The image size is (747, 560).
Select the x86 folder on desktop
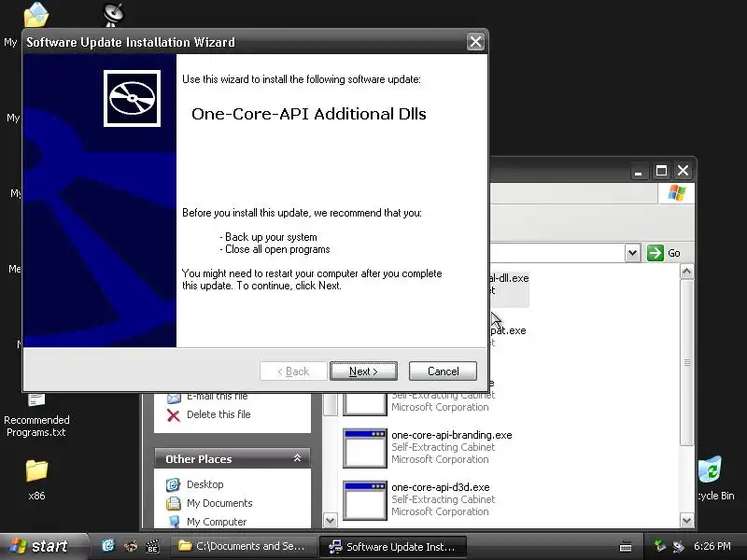[x=36, y=480]
